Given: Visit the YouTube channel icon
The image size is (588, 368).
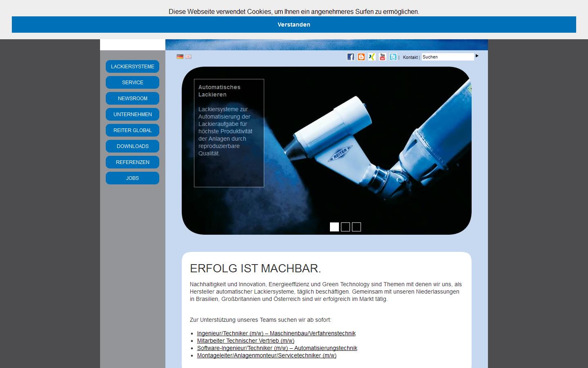Looking at the screenshot, I should tap(382, 57).
